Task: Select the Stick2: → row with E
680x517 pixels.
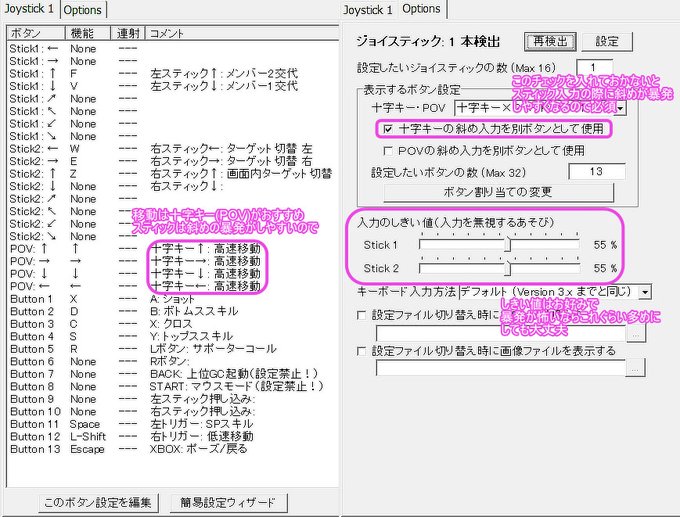Action: [x=173, y=161]
